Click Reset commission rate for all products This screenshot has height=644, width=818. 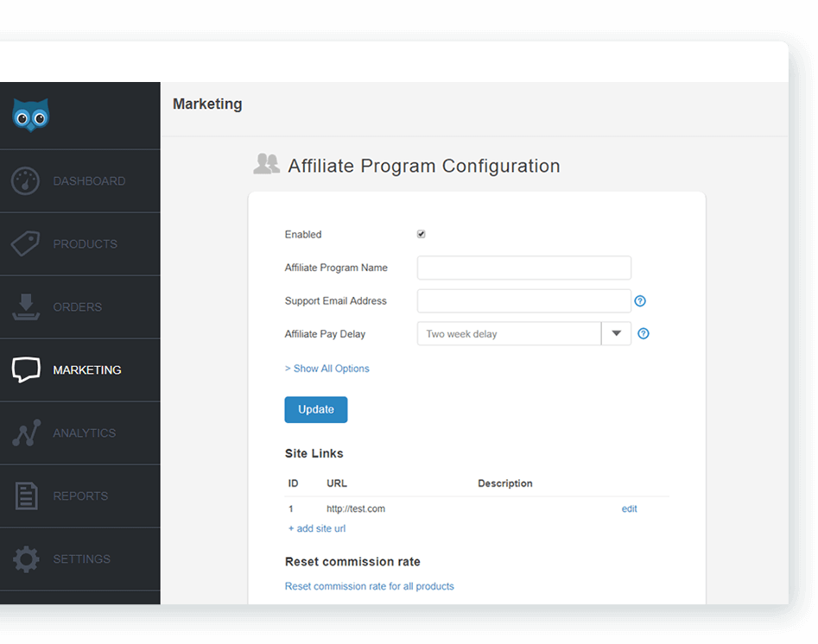[370, 586]
